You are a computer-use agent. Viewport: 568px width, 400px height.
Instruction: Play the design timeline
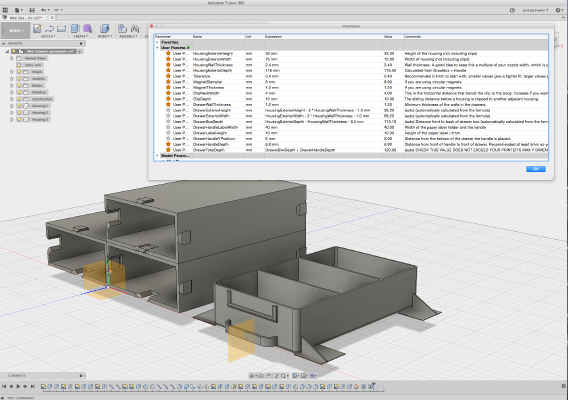pyautogui.click(x=18, y=387)
